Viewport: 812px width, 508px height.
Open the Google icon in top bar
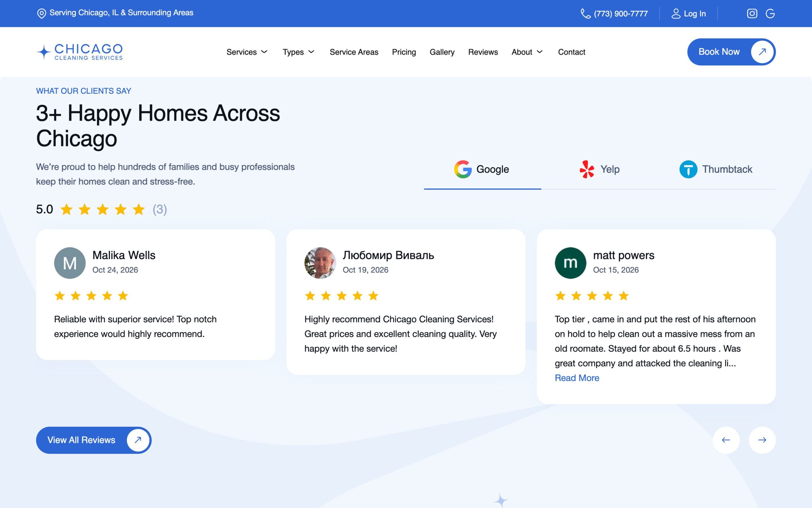(x=770, y=13)
